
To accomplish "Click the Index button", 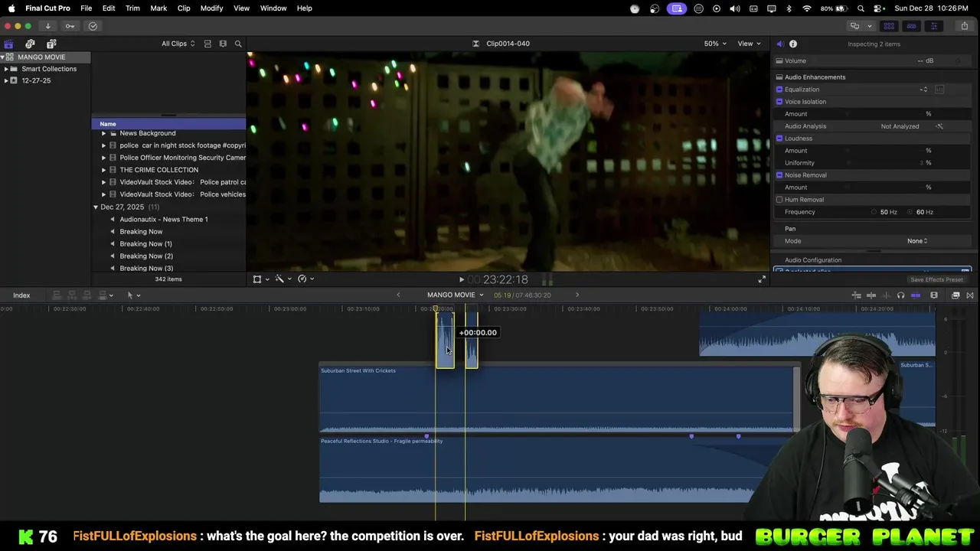I will (21, 295).
